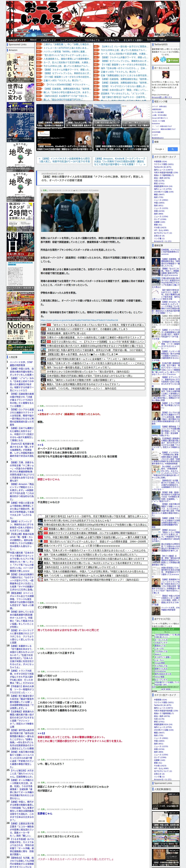The height and width of the screenshot is (868, 186).
Task: Click the Amazon欲しい物リスト link
Action: 162,97
